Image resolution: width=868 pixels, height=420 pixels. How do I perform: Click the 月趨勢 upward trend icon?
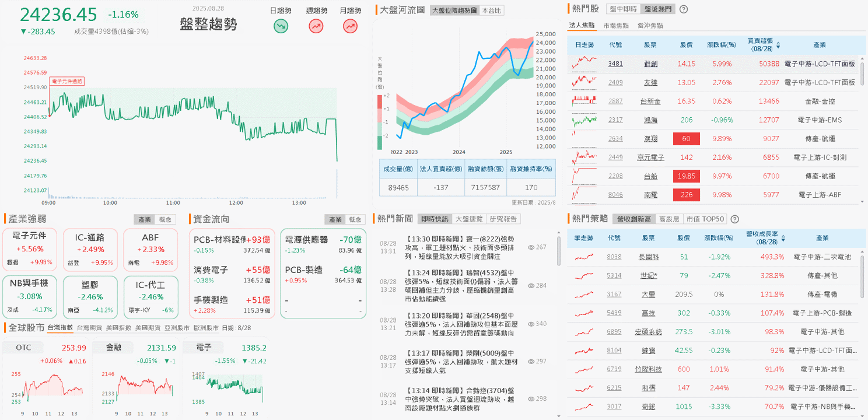pyautogui.click(x=350, y=26)
